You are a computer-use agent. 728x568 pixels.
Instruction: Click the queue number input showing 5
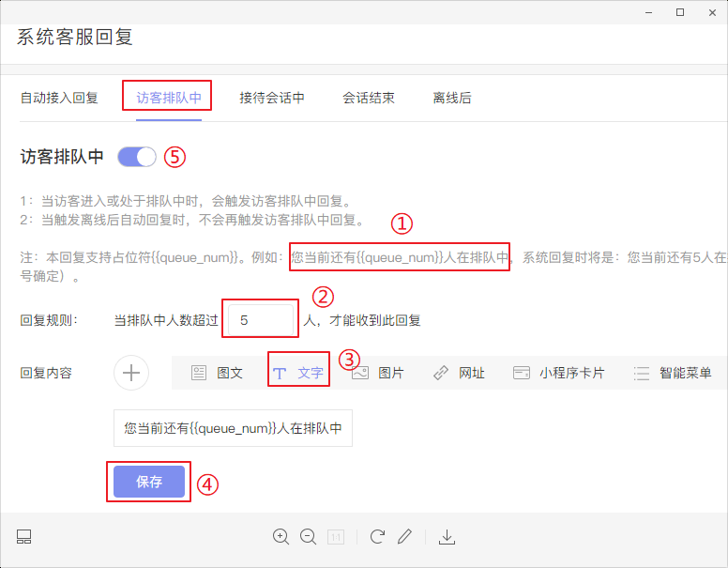coord(261,320)
